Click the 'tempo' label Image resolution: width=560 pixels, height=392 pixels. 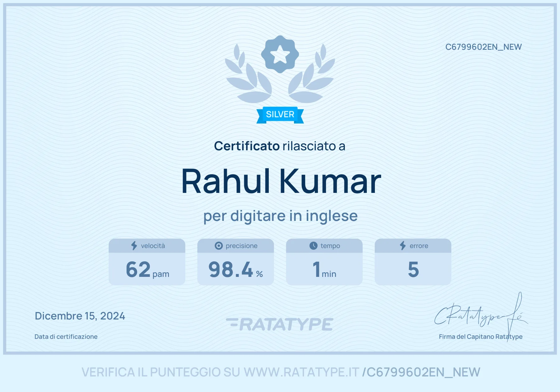[x=330, y=246]
